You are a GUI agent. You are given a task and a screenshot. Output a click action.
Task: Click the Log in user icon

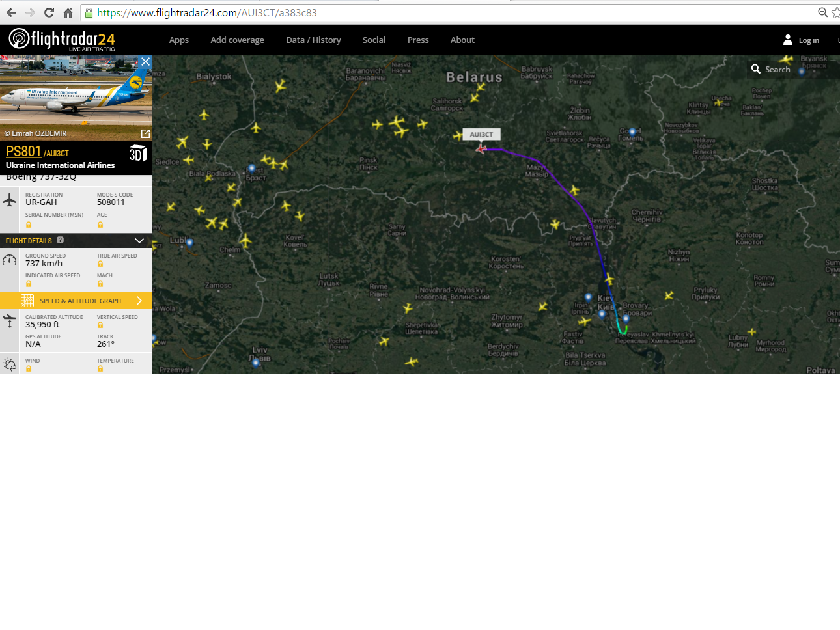point(788,40)
